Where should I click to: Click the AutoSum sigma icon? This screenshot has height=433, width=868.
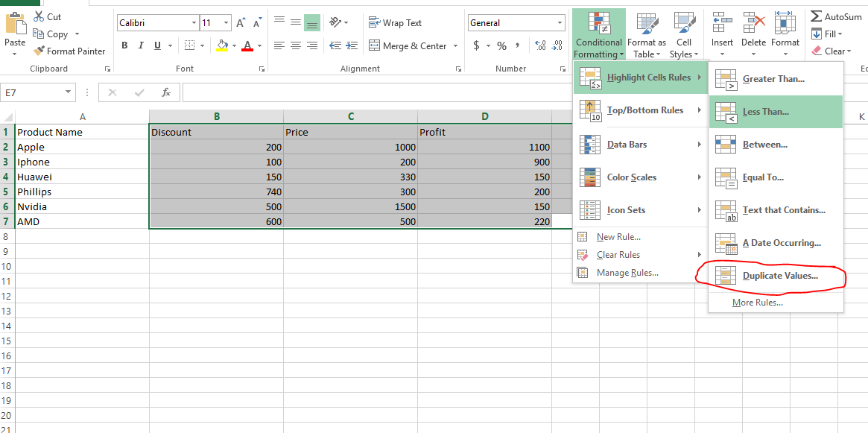[x=817, y=16]
